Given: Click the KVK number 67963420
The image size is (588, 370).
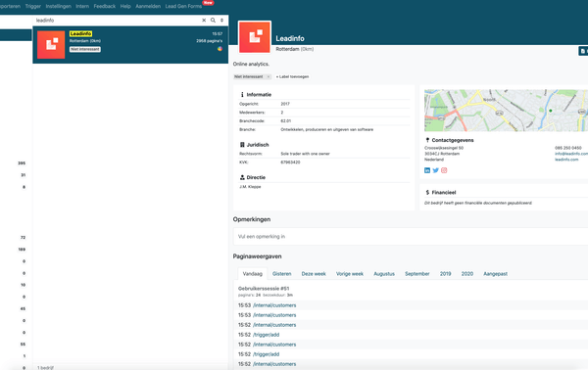Looking at the screenshot, I should coord(290,162).
